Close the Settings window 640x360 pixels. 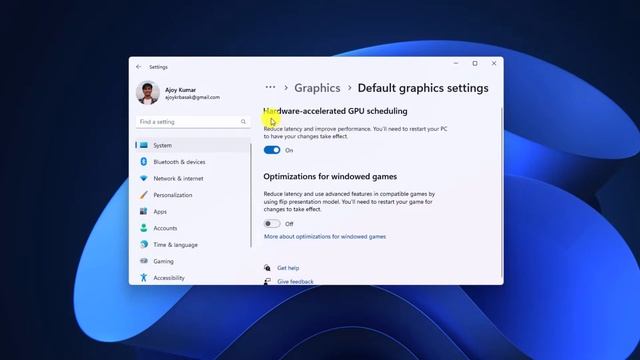pos(494,64)
